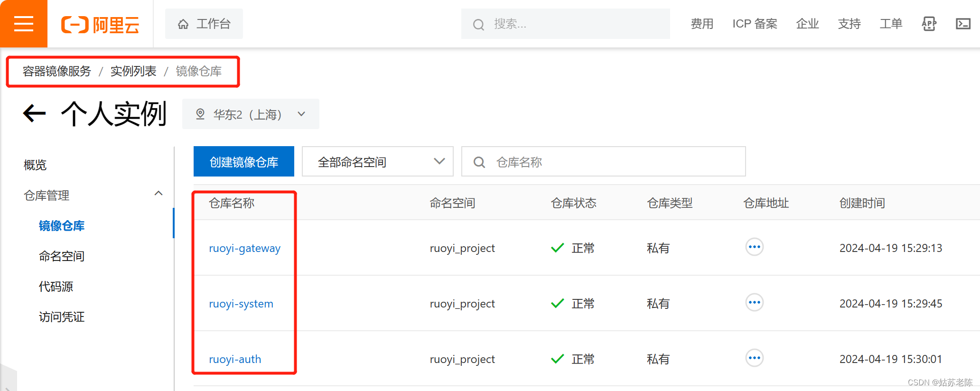This screenshot has width=980, height=391.
Task: Go to 实例列表 breadcrumb
Action: click(x=133, y=71)
